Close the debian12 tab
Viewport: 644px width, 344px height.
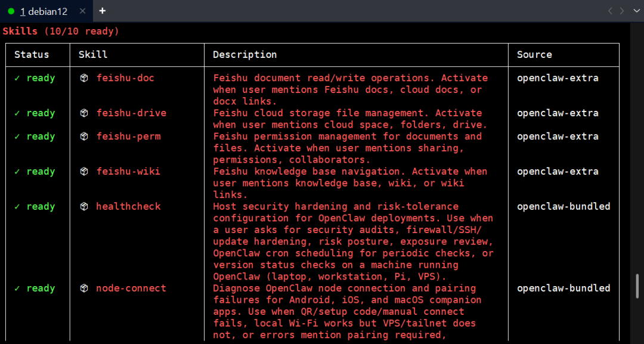[82, 11]
